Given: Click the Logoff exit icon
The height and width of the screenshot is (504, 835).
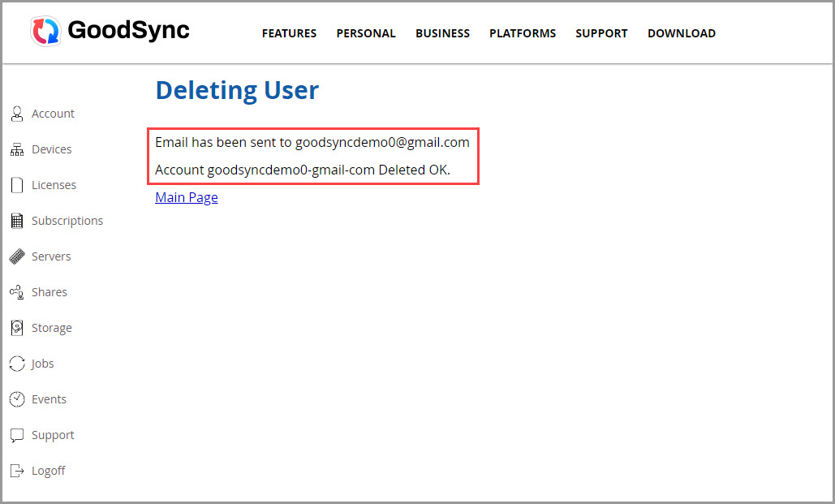Looking at the screenshot, I should (x=17, y=471).
